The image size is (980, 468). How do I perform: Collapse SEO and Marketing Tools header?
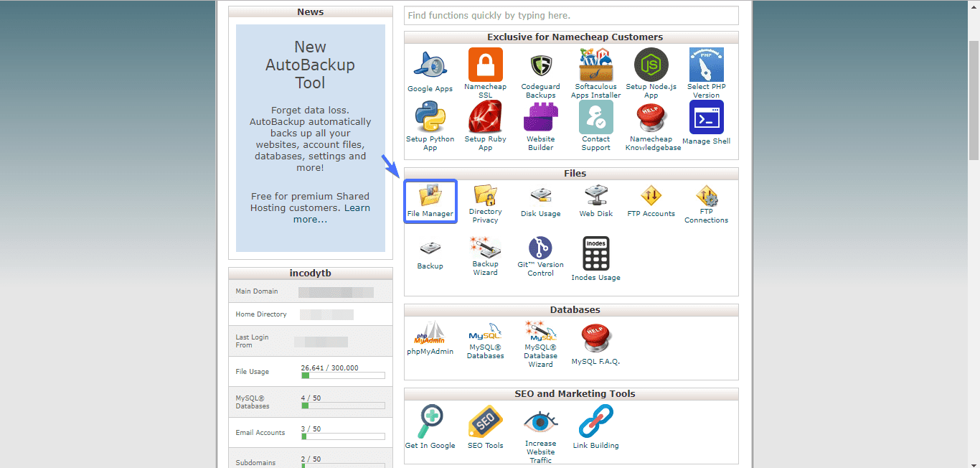point(571,394)
